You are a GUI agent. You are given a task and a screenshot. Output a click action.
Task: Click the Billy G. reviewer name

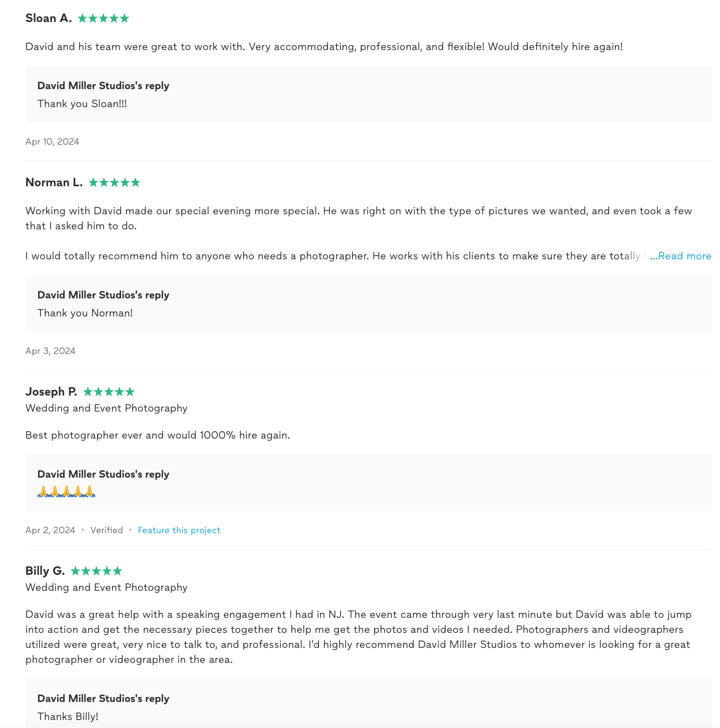(45, 571)
